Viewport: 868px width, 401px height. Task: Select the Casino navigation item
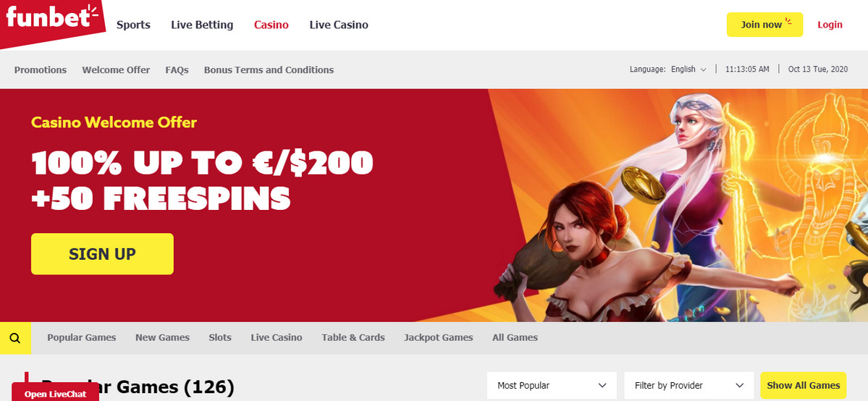(271, 25)
